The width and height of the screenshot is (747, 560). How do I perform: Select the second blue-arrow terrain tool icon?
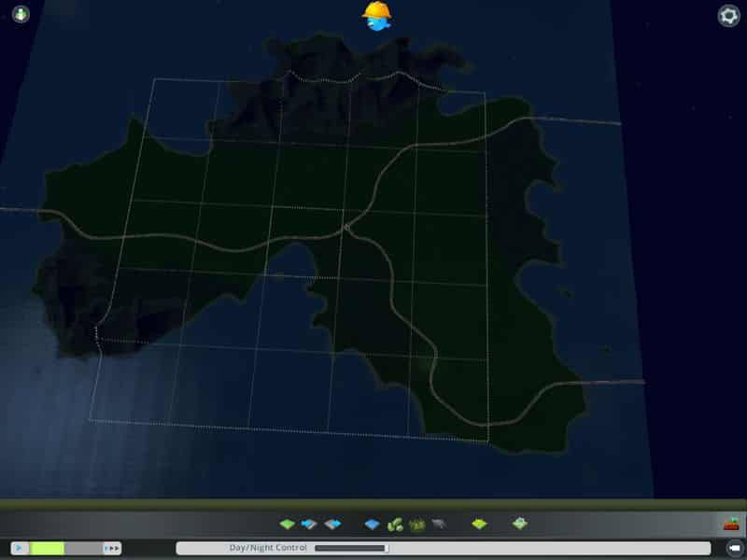310,525
